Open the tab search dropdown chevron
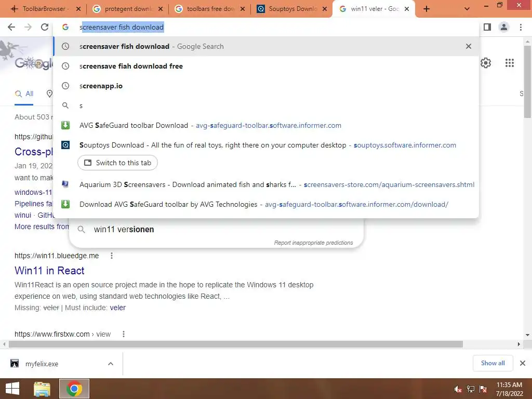This screenshot has width=532, height=399. (x=467, y=9)
